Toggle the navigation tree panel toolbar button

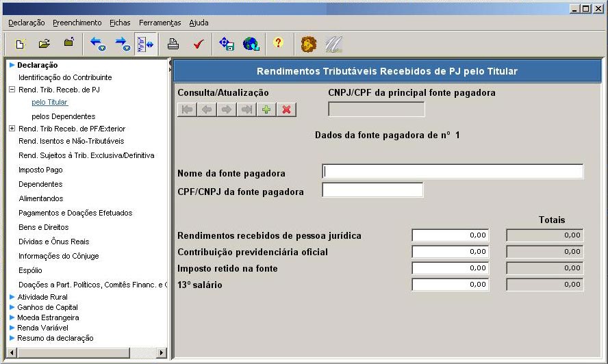pos(145,44)
